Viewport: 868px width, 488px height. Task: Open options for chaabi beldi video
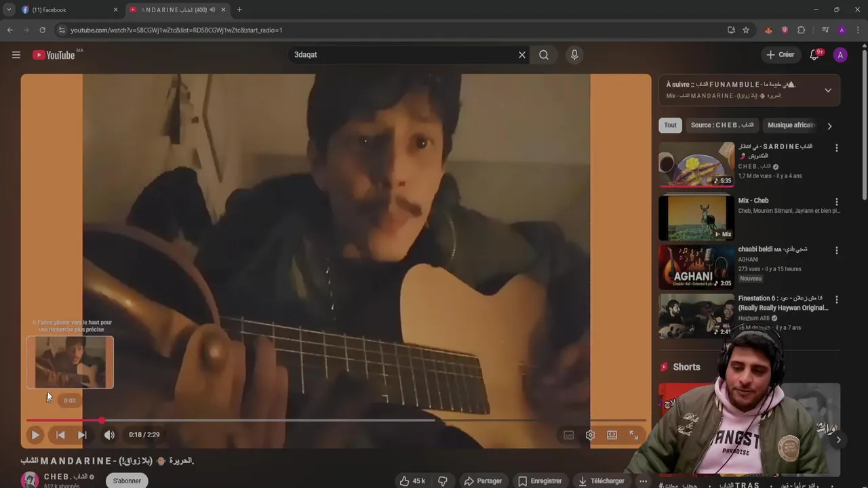pyautogui.click(x=836, y=251)
